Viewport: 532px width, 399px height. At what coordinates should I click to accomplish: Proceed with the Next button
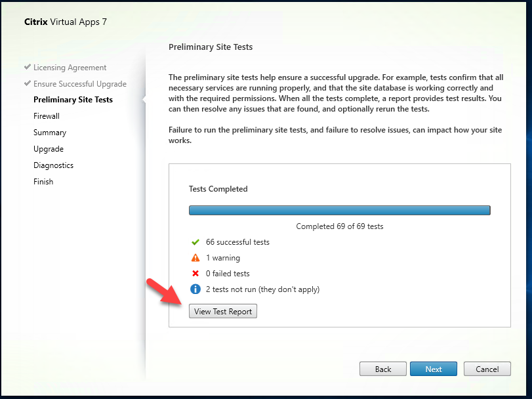pyautogui.click(x=433, y=369)
